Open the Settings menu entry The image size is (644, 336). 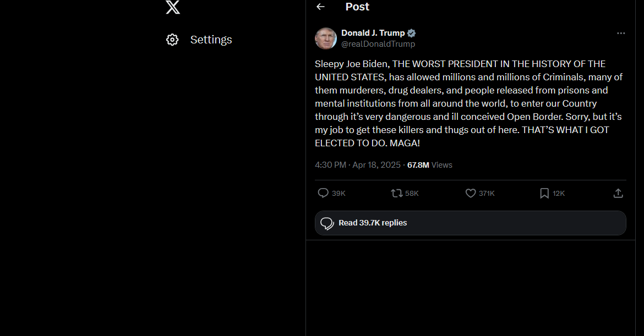pos(211,39)
